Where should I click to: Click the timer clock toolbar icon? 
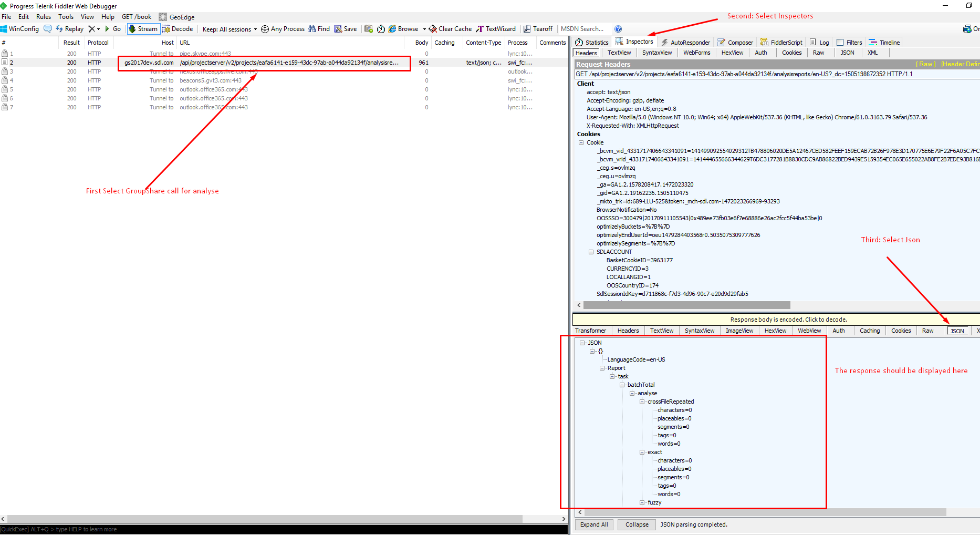coord(381,29)
